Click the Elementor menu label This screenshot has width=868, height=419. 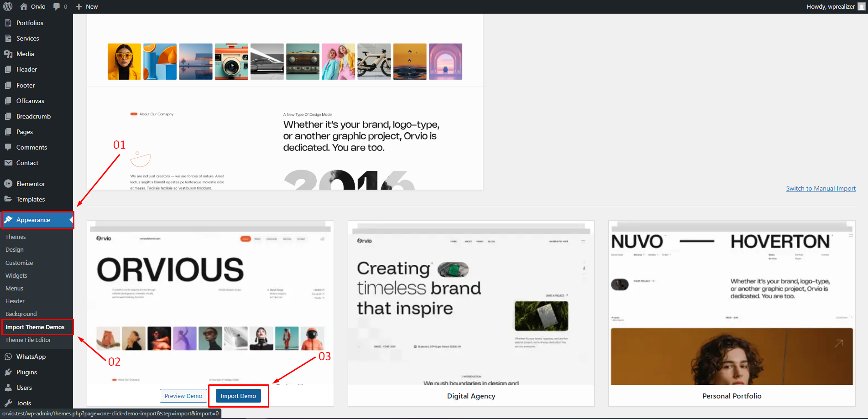click(x=31, y=184)
